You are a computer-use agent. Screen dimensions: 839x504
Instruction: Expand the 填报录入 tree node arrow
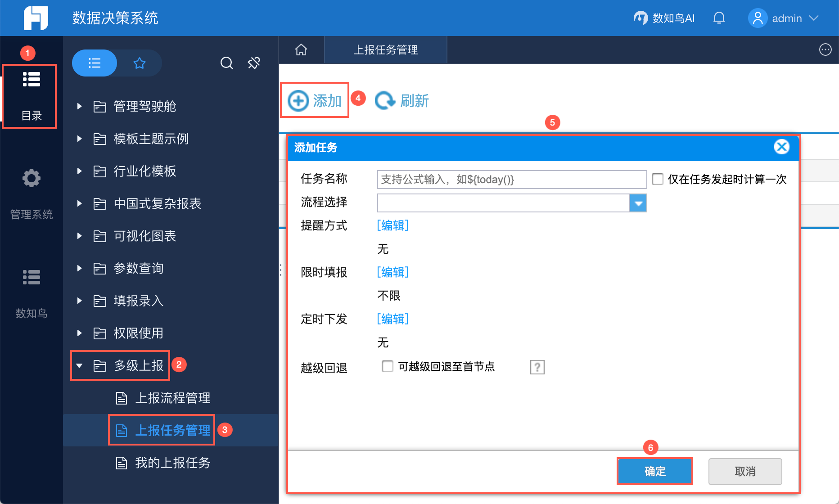click(x=80, y=301)
